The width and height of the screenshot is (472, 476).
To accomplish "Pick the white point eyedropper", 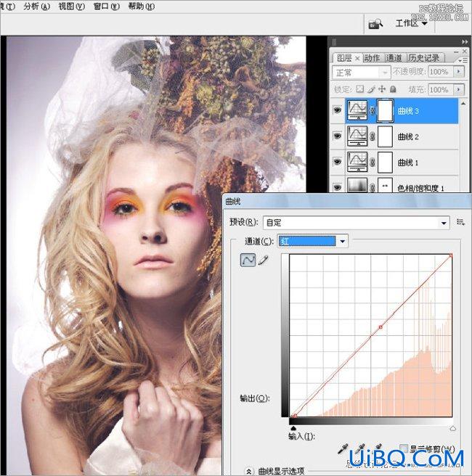I will tap(378, 448).
